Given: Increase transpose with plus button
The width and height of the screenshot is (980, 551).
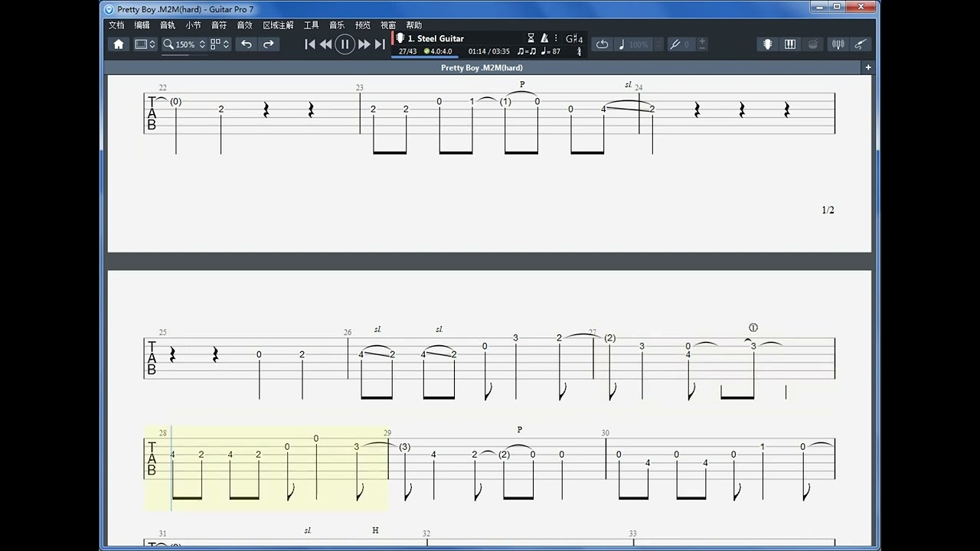Looking at the screenshot, I should (x=702, y=41).
